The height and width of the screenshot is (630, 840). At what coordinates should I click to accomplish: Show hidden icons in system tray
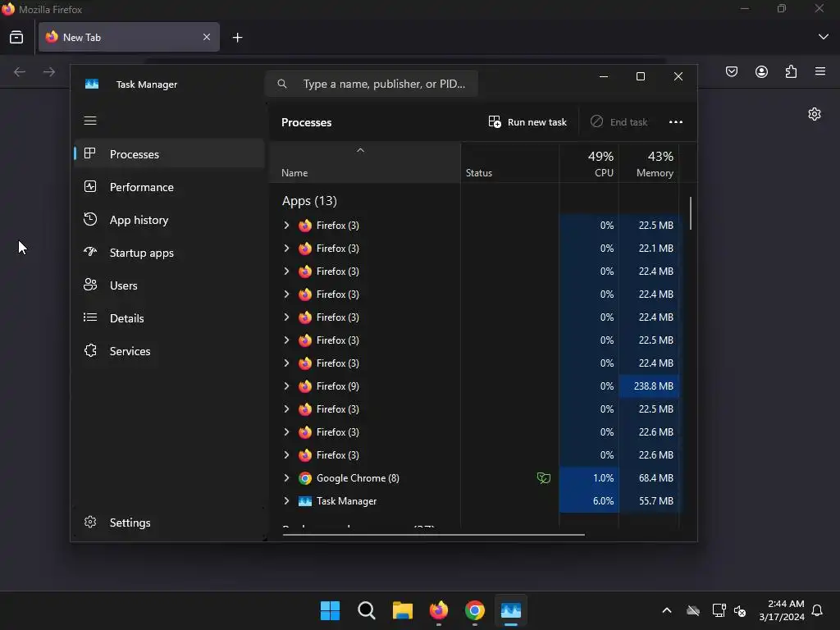click(x=667, y=610)
